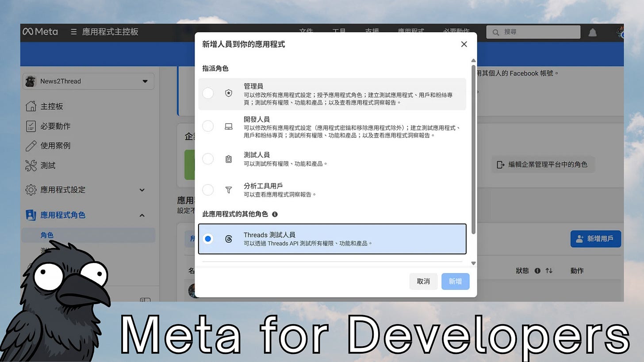Viewport: 644px width, 362px height.
Task: Click the 必要動作 checklist icon
Action: 31,126
